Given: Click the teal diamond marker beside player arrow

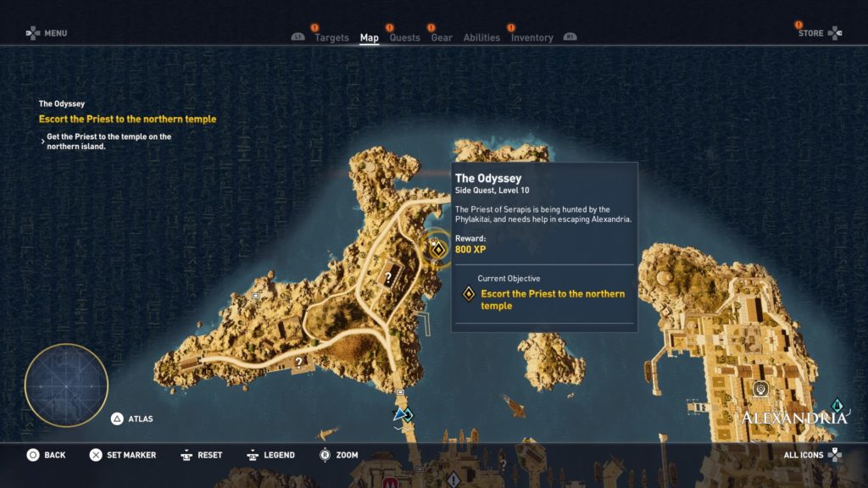Looking at the screenshot, I should click(409, 415).
